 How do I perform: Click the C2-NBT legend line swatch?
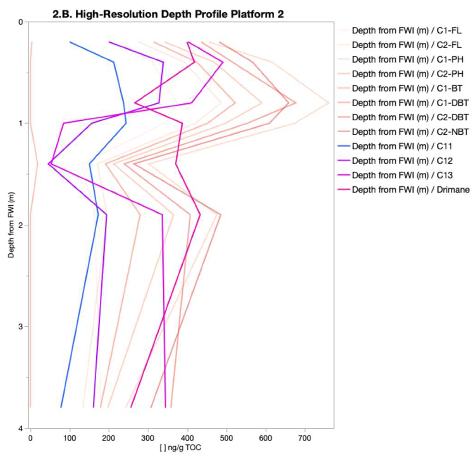344,132
